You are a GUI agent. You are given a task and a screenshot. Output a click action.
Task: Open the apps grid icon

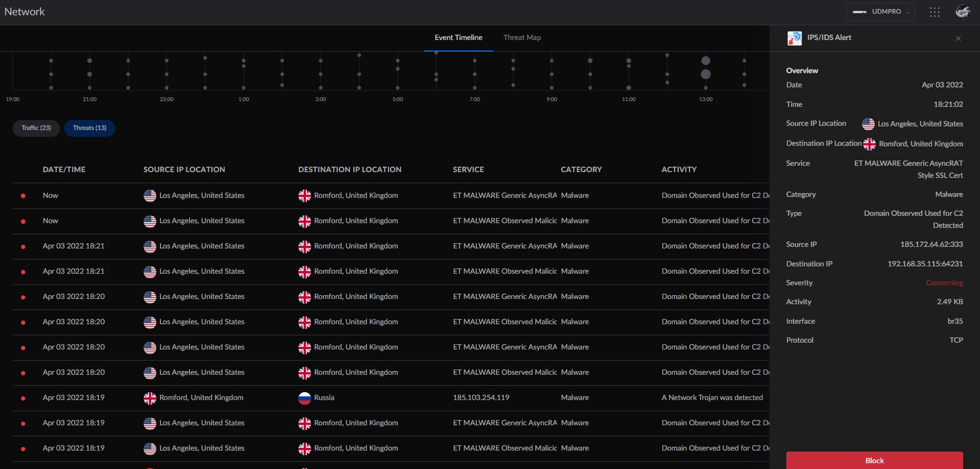[935, 12]
